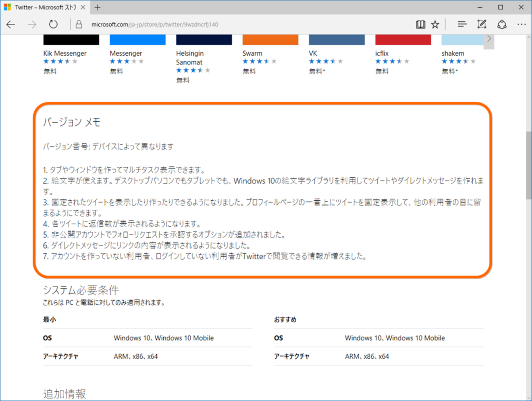Click the vertical scrollbar thumb
Screen dimensions: 532x401
coord(528,165)
